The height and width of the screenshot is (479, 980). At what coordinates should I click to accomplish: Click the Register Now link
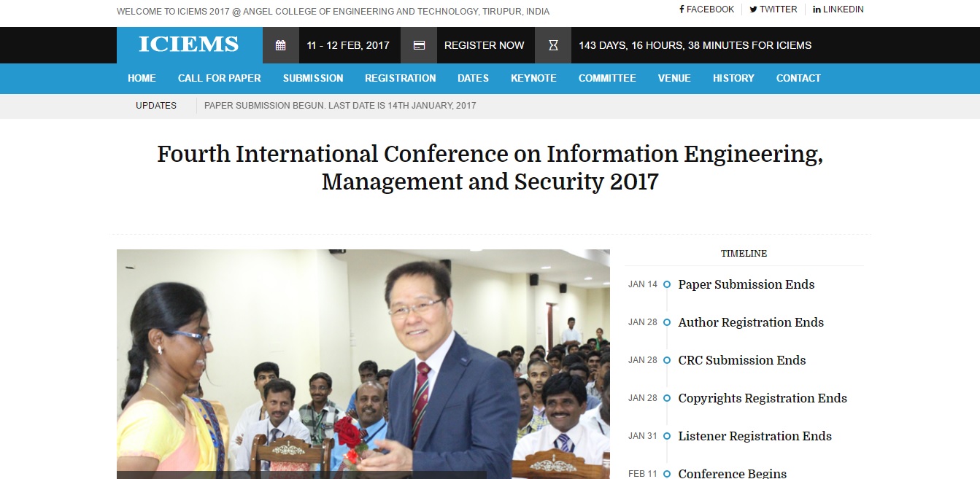click(484, 45)
